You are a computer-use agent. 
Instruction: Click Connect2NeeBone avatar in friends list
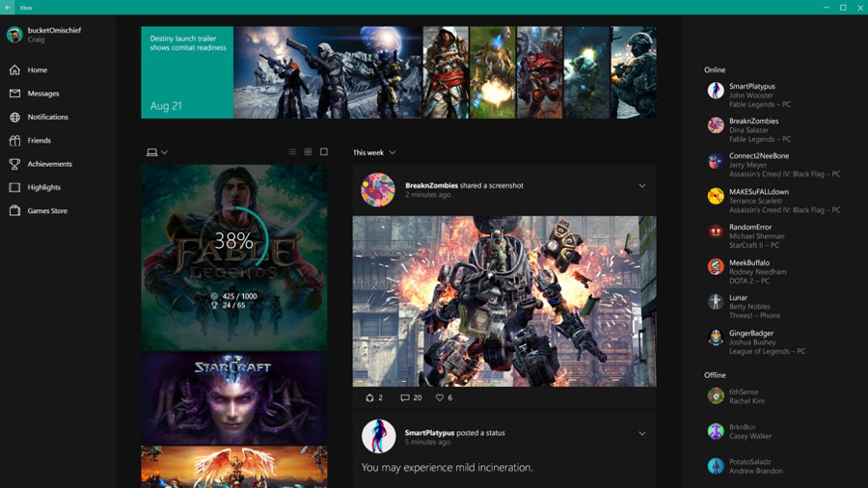pos(716,161)
